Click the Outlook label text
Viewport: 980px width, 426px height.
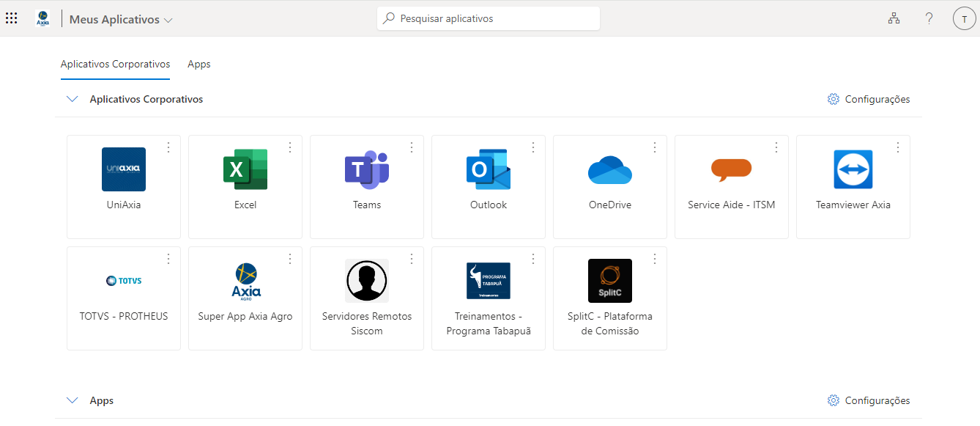coord(489,205)
